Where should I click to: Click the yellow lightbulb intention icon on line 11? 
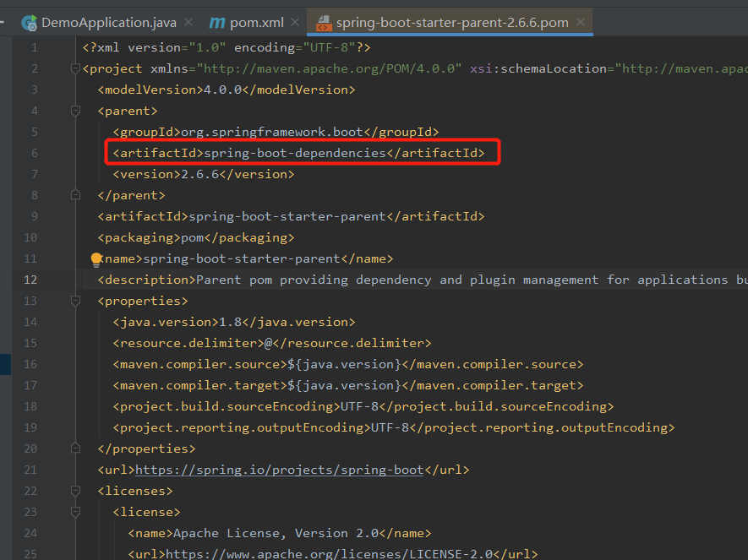click(x=96, y=259)
